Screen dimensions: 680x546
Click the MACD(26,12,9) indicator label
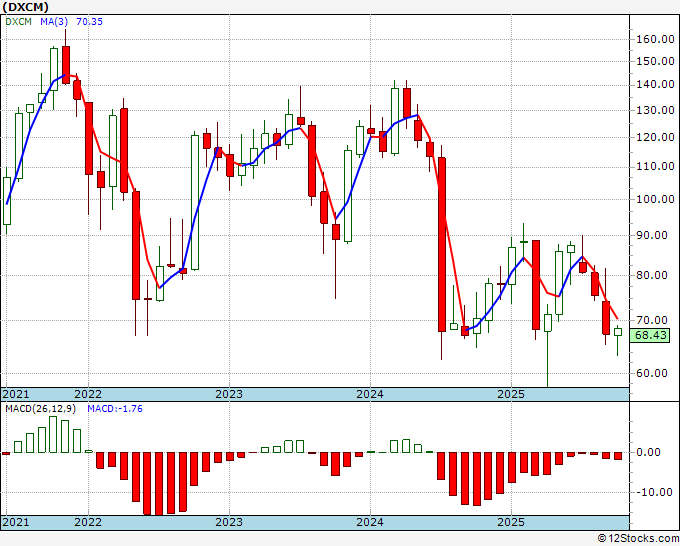pyautogui.click(x=40, y=409)
